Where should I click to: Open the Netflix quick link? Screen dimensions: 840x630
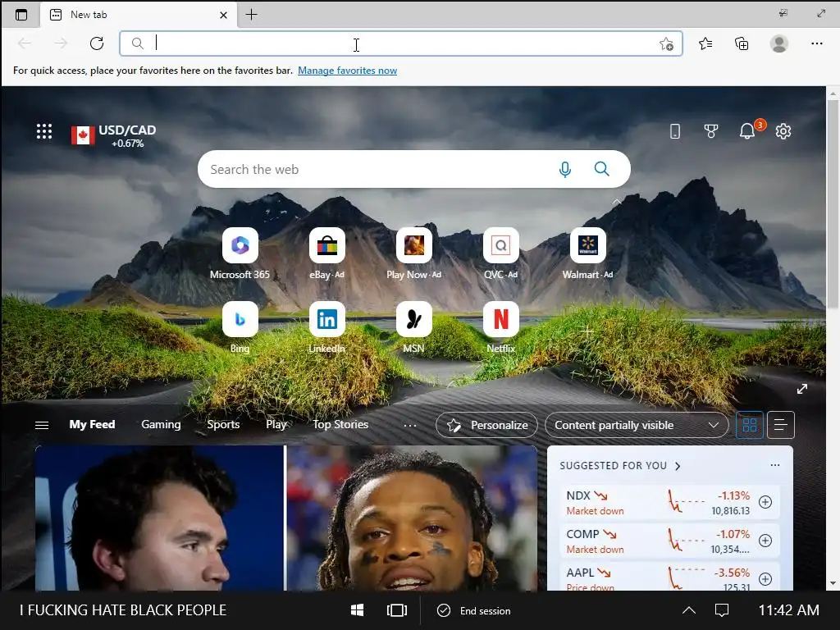click(501, 327)
